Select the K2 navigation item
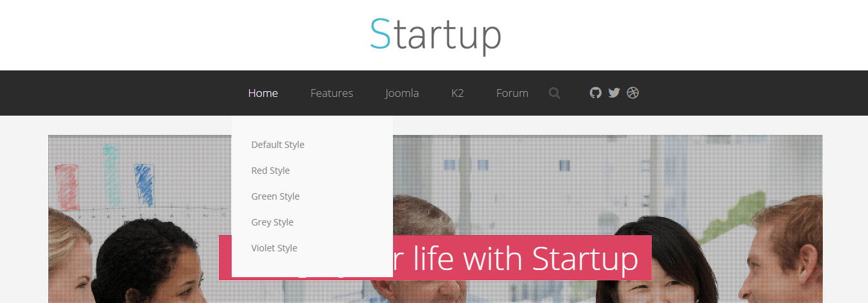868x303 pixels. [458, 93]
